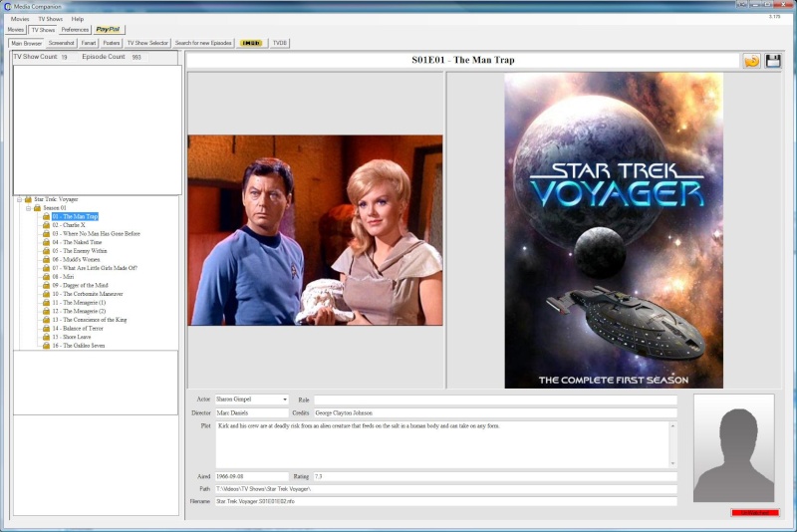Click the Plot scrollbar up arrow
The image size is (797, 532).
point(673,425)
